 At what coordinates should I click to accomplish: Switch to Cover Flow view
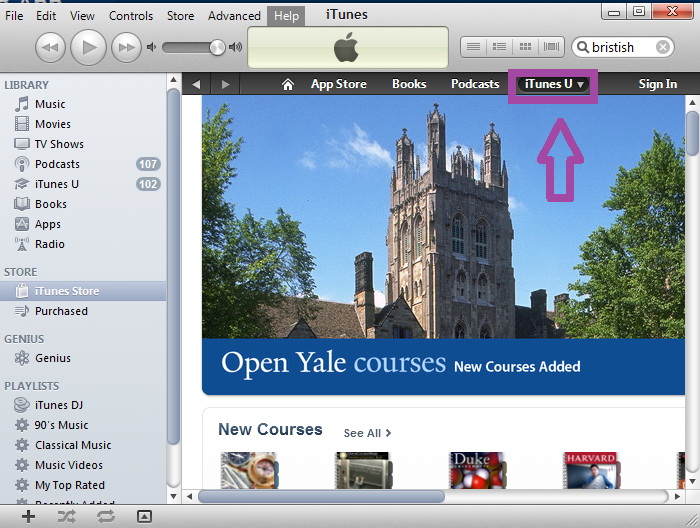click(x=551, y=47)
